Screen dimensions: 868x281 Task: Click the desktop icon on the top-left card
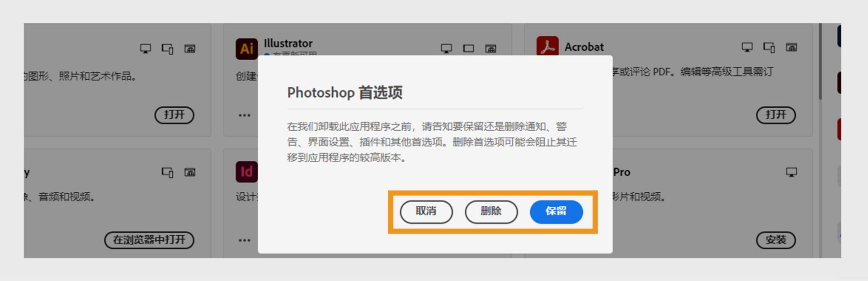tap(146, 48)
